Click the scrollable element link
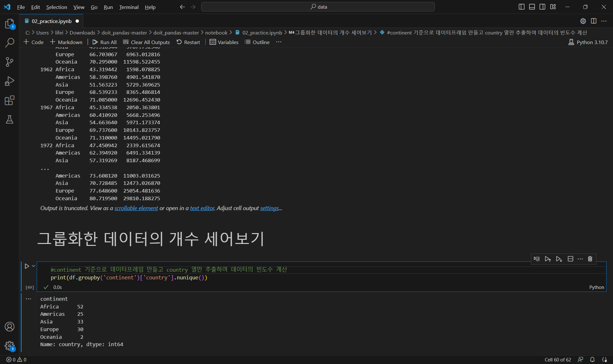The height and width of the screenshot is (364, 613). (x=136, y=208)
